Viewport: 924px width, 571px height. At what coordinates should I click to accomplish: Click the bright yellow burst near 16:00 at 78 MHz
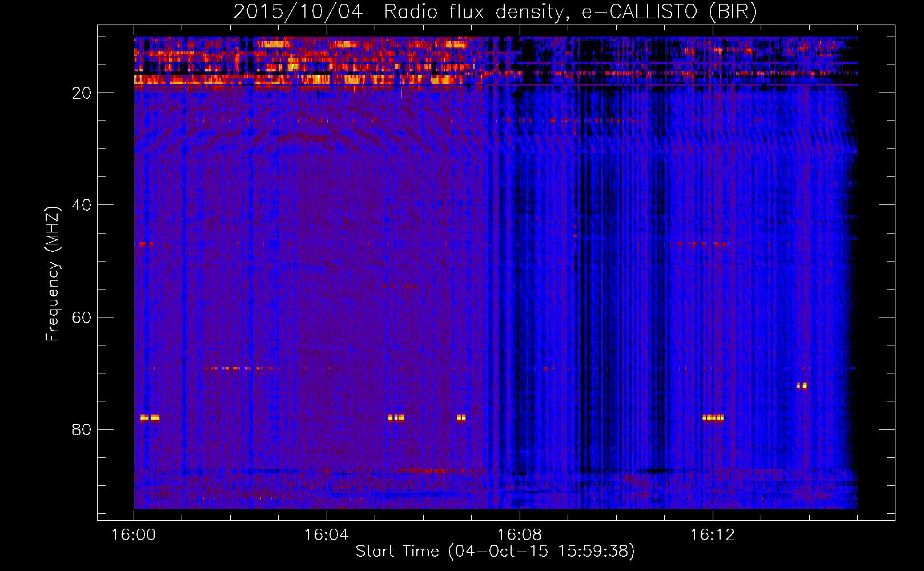click(150, 417)
